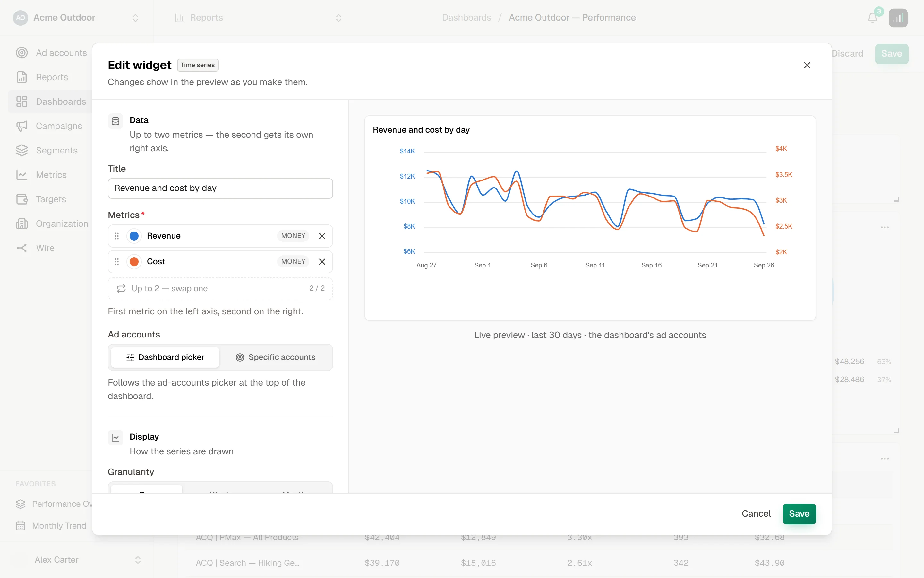The image size is (924, 578).
Task: Open the upper widget's three-dot menu behind the dialog
Action: [885, 227]
